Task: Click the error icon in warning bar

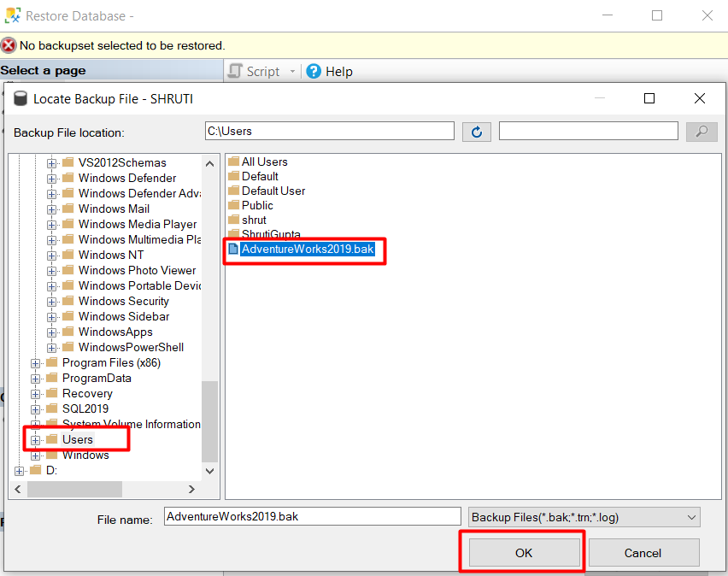Action: pyautogui.click(x=9, y=45)
